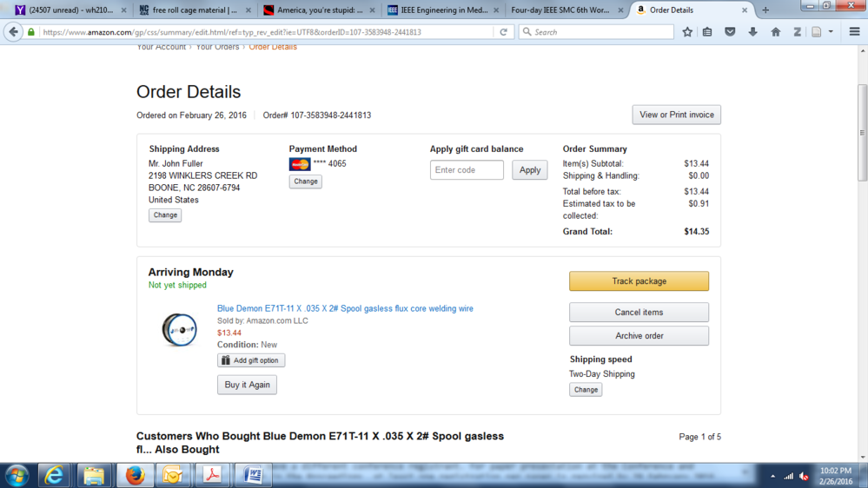Click the page vertical scrollbar thumb
The image size is (868, 488).
pos(863,133)
